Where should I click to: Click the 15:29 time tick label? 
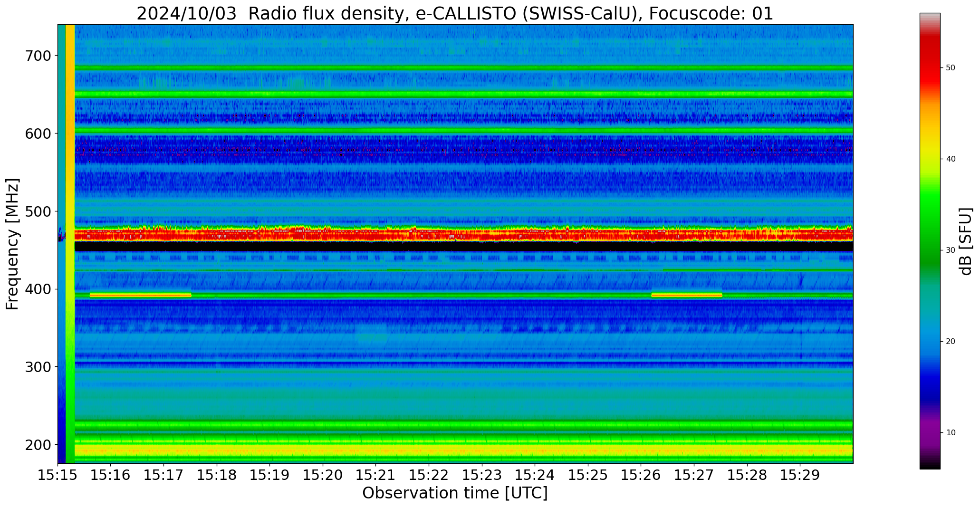click(800, 475)
